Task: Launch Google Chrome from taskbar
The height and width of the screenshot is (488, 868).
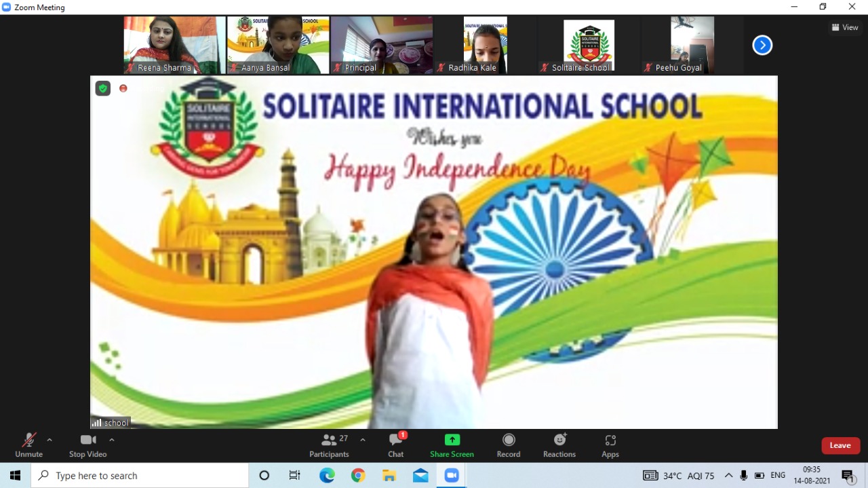Action: click(358, 476)
